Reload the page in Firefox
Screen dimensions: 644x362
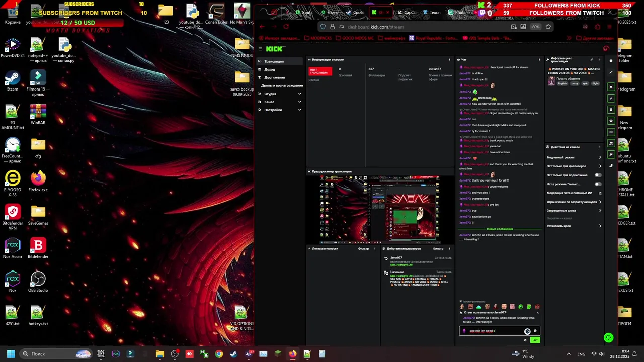286,27
